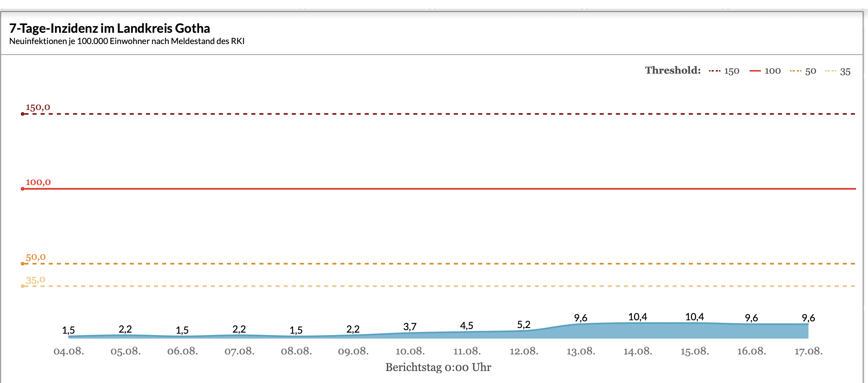Toggle the 150 threshold legend entry
Viewport: 868px width, 383px height.
[x=724, y=71]
